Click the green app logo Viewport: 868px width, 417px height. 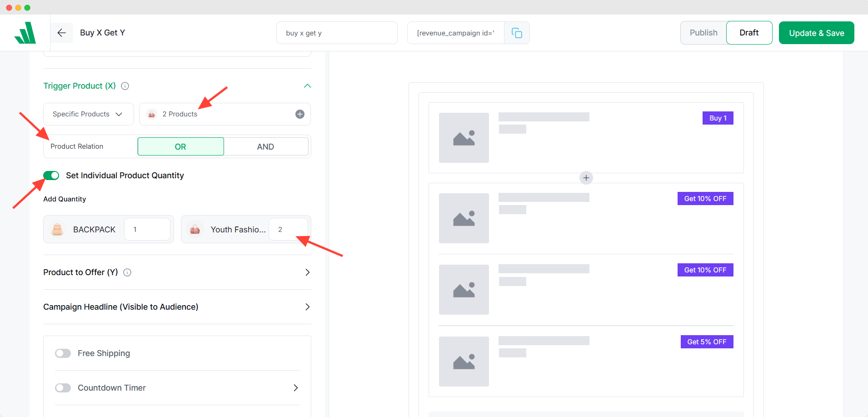25,33
